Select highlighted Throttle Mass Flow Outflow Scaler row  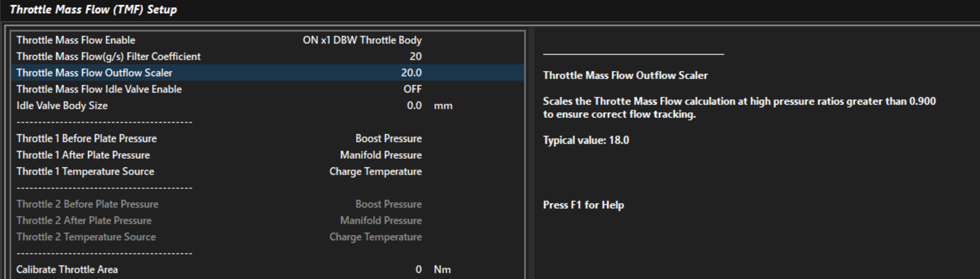(267, 73)
